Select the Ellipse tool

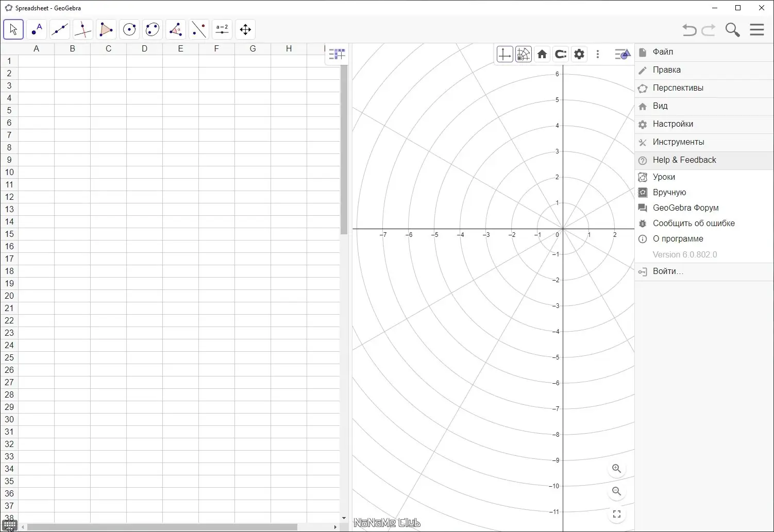[x=153, y=29]
